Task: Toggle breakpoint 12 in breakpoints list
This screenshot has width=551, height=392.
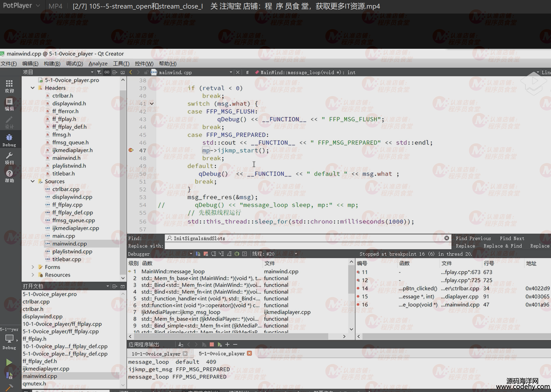Action: [x=358, y=280]
